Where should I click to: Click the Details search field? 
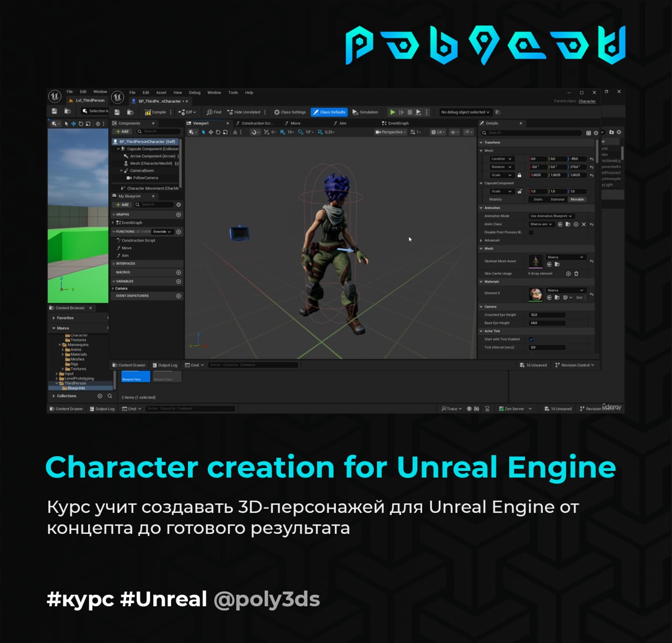tap(531, 133)
